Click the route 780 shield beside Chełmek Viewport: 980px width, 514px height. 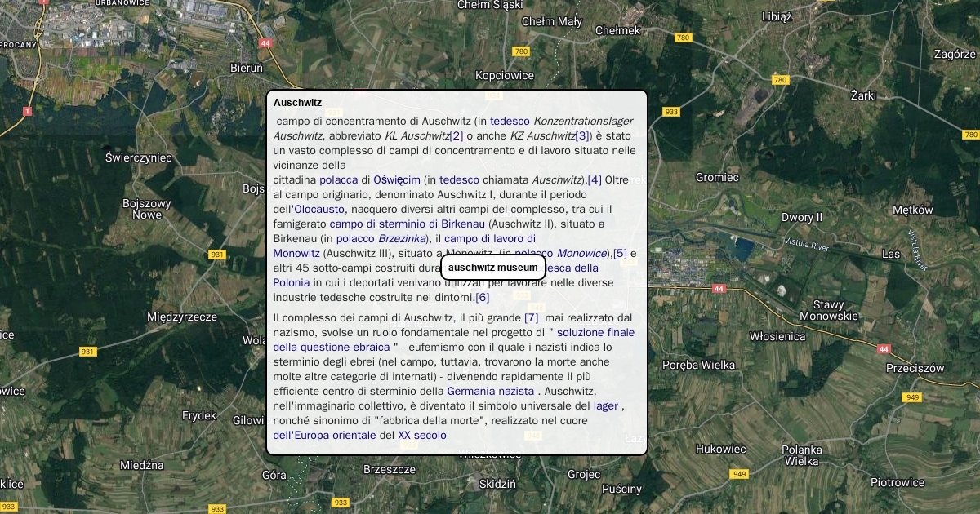tap(684, 38)
